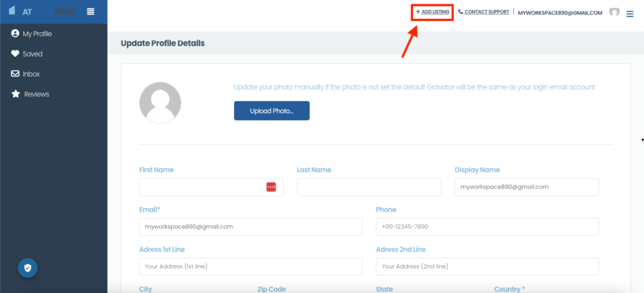The image size is (644, 293).
Task: Click the Upload Photo button
Action: pos(272,111)
